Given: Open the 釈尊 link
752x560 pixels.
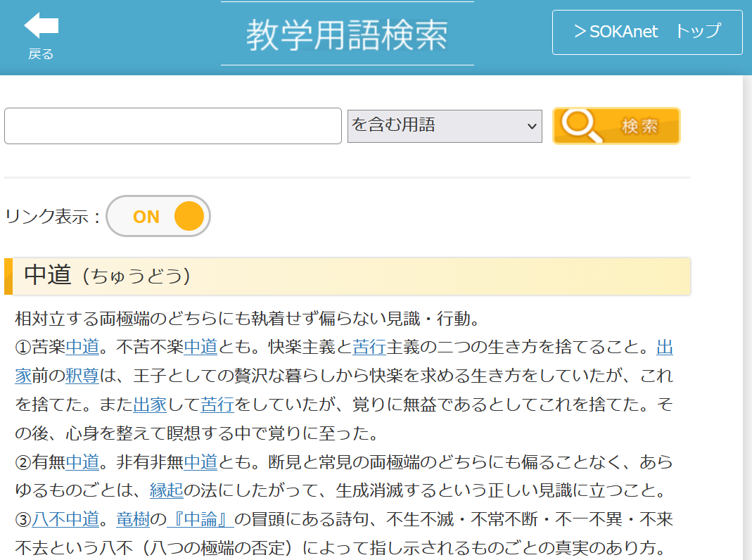Looking at the screenshot, I should [82, 376].
